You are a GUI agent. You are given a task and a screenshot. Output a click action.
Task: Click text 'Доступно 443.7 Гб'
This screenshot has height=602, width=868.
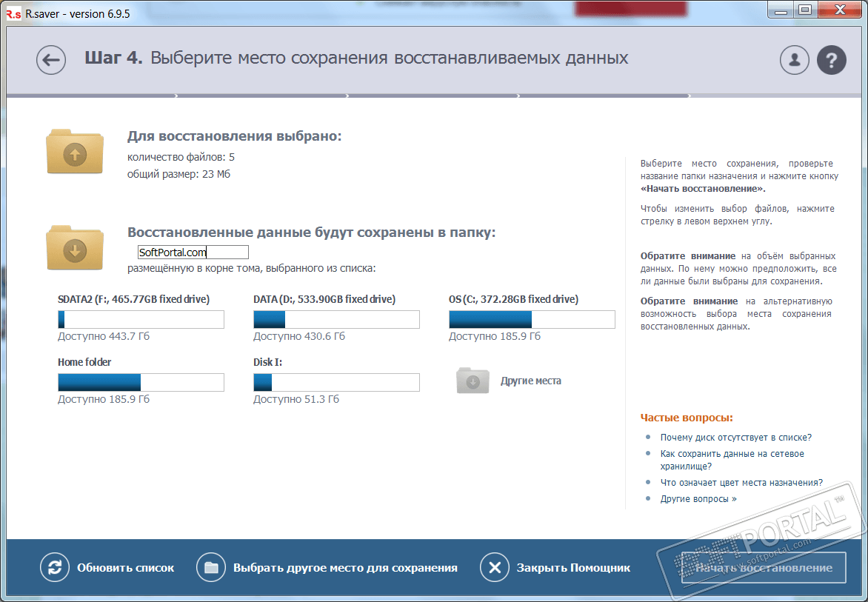click(x=104, y=336)
